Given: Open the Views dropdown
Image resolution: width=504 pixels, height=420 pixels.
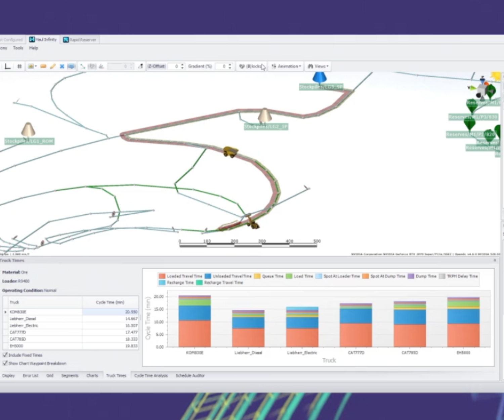Looking at the screenshot, I should pos(318,67).
